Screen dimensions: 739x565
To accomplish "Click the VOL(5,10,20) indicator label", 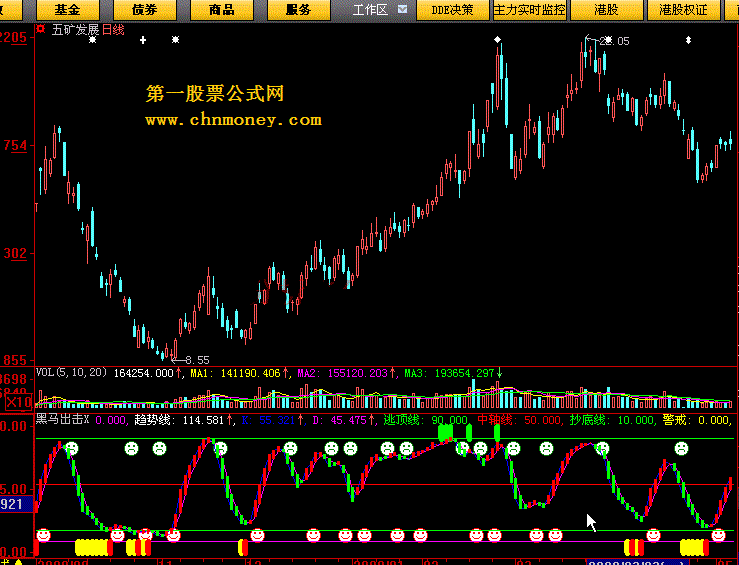I will tap(71, 373).
